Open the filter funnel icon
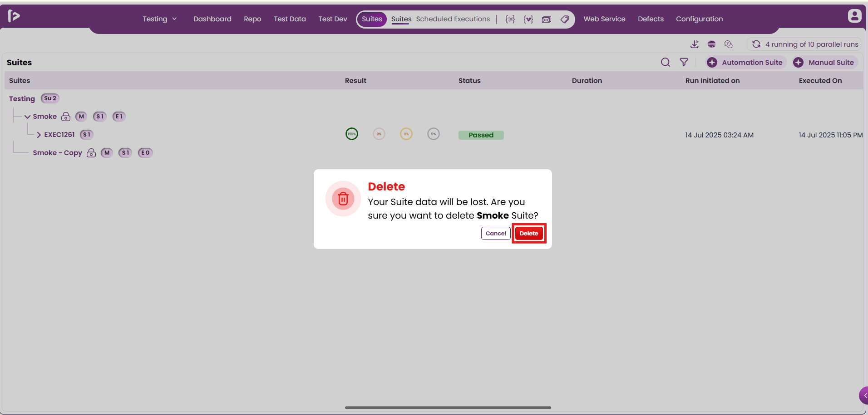868x415 pixels. [684, 62]
